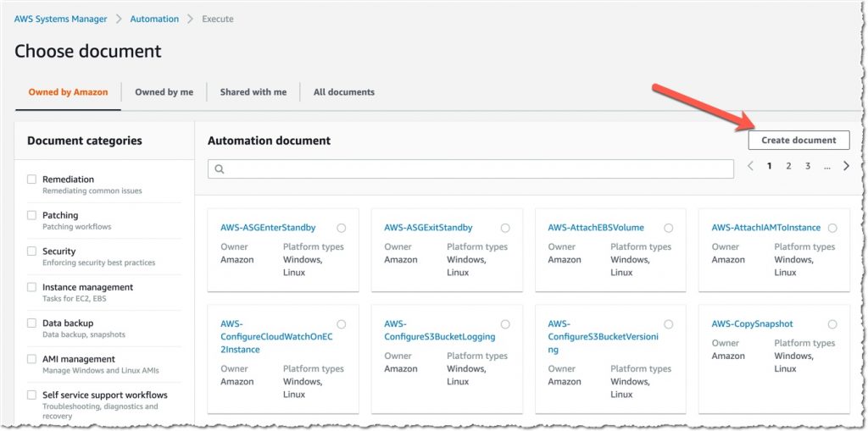Select AWS-AttachIAMToInstance radio button
The width and height of the screenshot is (868, 431).
832,228
